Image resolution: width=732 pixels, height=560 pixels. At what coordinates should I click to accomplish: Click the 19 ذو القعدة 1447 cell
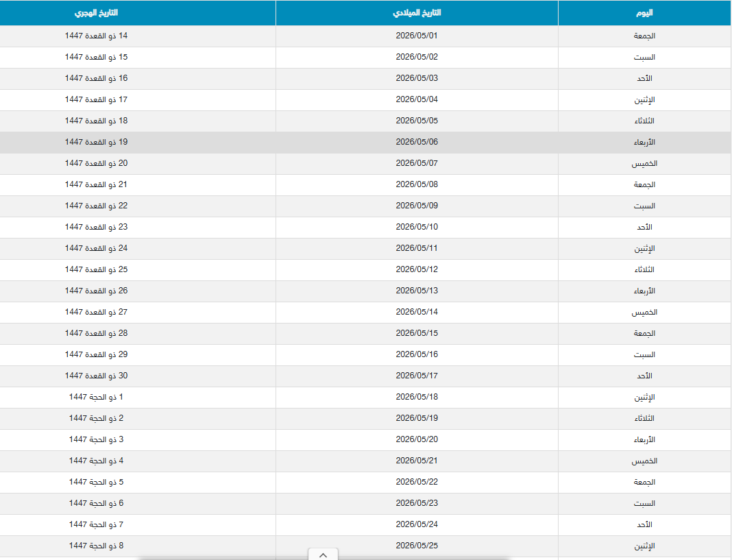[96, 142]
